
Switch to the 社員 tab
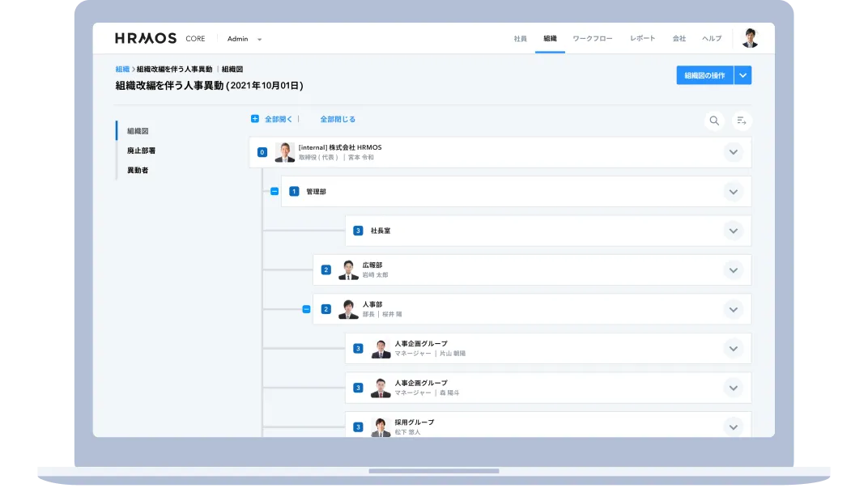[520, 38]
